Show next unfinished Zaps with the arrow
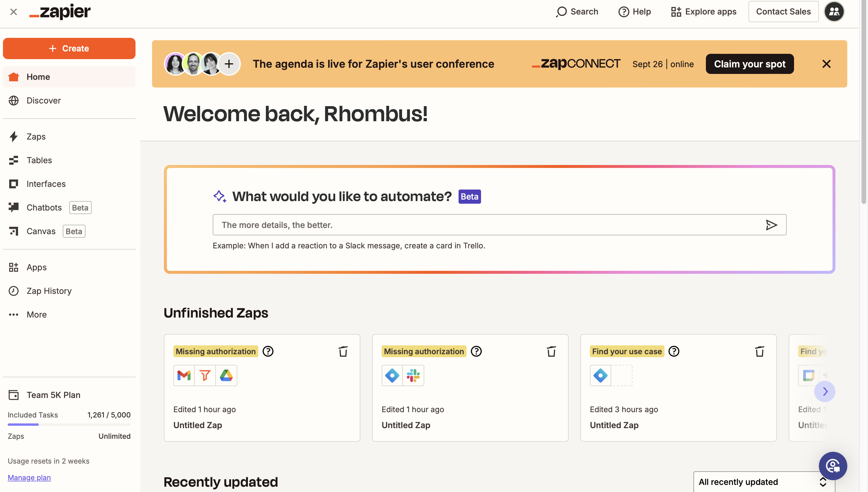The width and height of the screenshot is (868, 492). tap(825, 391)
